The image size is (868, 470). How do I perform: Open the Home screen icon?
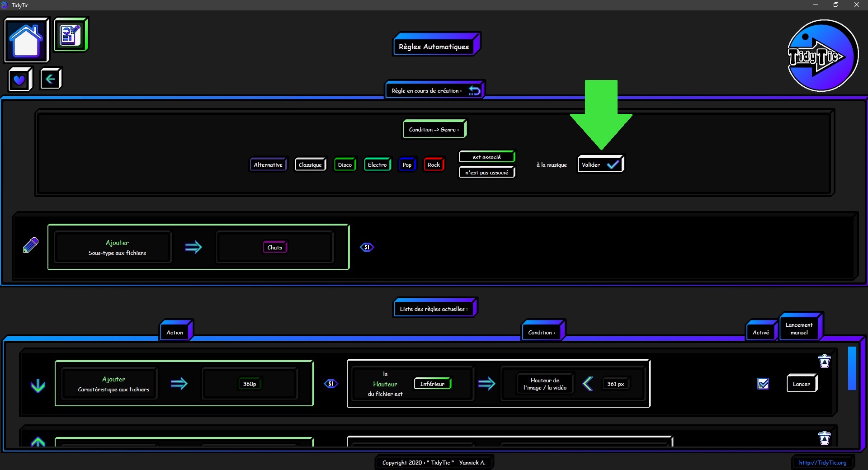coord(26,40)
